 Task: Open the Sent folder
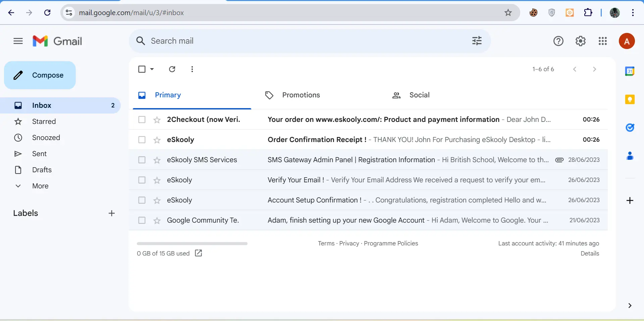coord(60,154)
